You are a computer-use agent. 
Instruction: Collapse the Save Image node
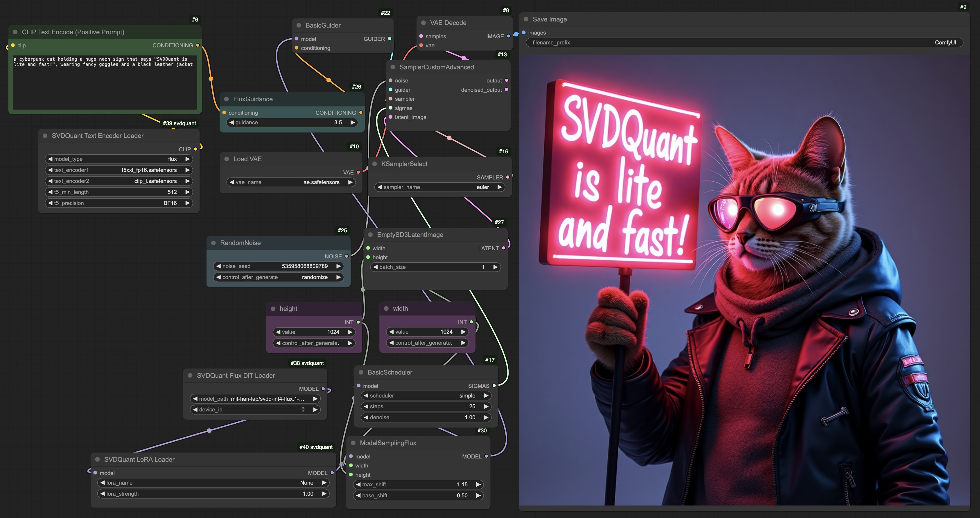pyautogui.click(x=526, y=19)
